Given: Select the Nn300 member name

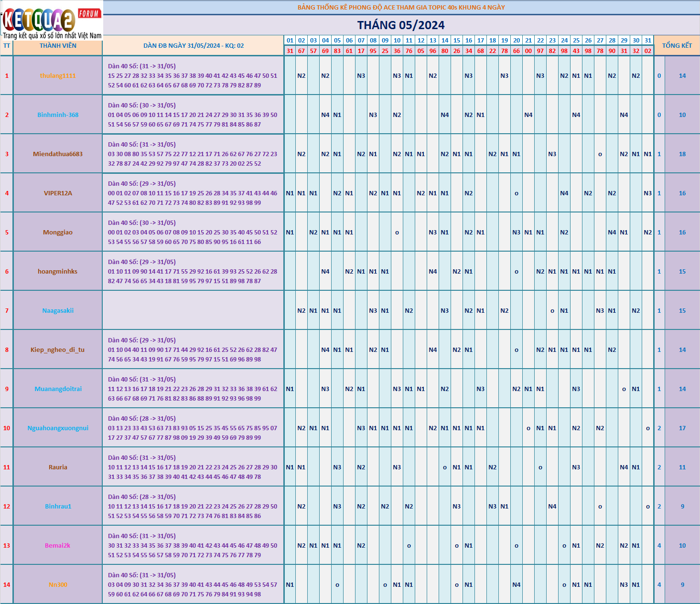Looking at the screenshot, I should [x=58, y=585].
